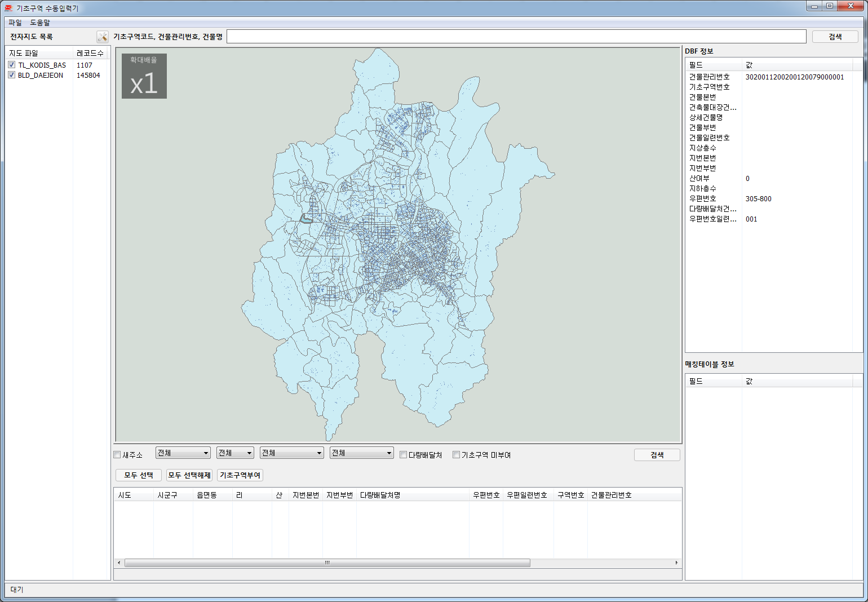Viewport: 868px width, 602px height.
Task: Uncheck the TL_KODIS_BAS map layer
Action: (x=12, y=65)
